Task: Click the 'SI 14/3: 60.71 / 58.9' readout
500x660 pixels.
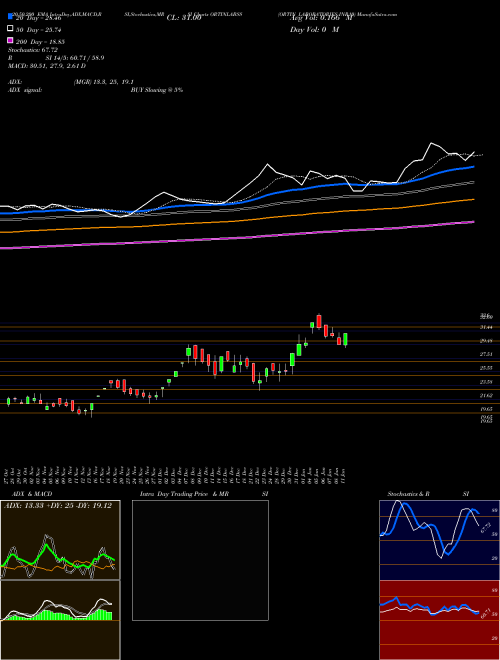Action: click(x=75, y=58)
